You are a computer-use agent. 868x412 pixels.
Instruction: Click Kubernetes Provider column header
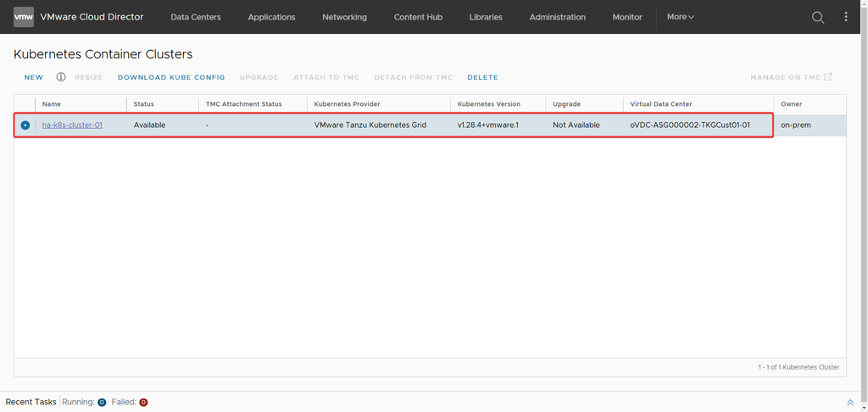pos(347,104)
